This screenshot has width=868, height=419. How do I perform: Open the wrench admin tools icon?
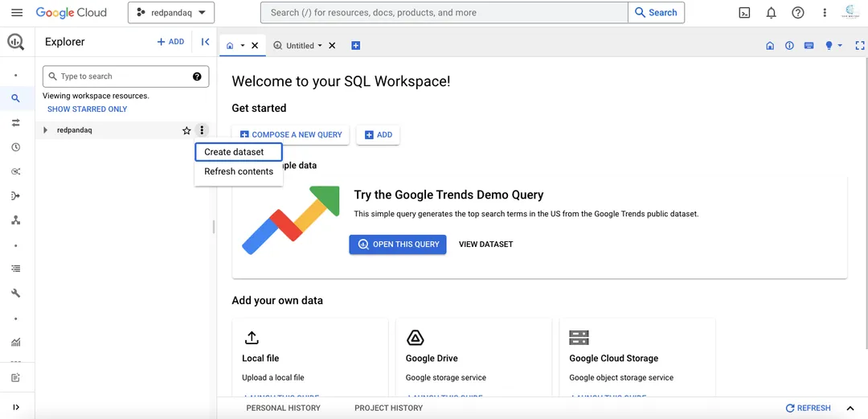16,294
